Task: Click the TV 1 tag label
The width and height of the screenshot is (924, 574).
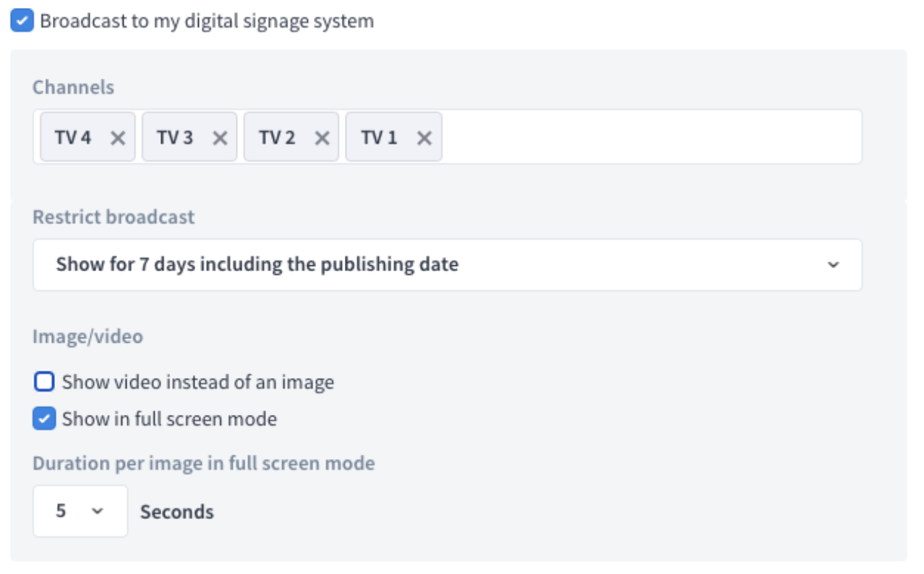Action: point(379,137)
